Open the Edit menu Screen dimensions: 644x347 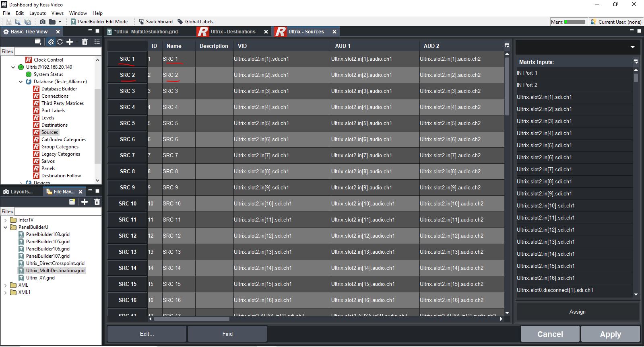pyautogui.click(x=20, y=13)
